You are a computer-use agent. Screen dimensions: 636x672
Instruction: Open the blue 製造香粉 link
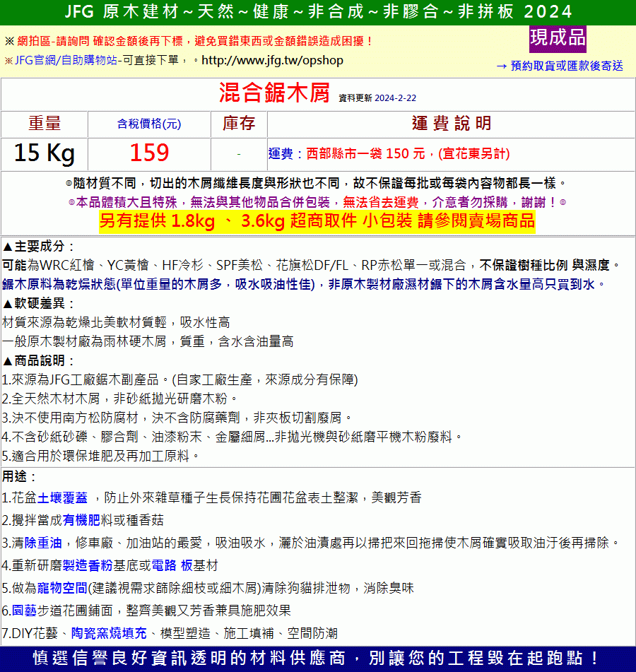[x=88, y=566]
